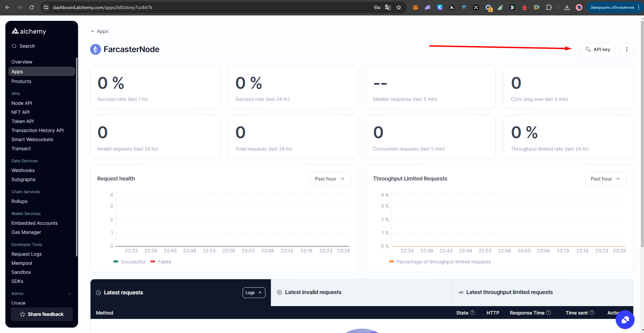Click the Ethereum icon beside FarcasterNode
The width and height of the screenshot is (644, 333).
pos(96,49)
